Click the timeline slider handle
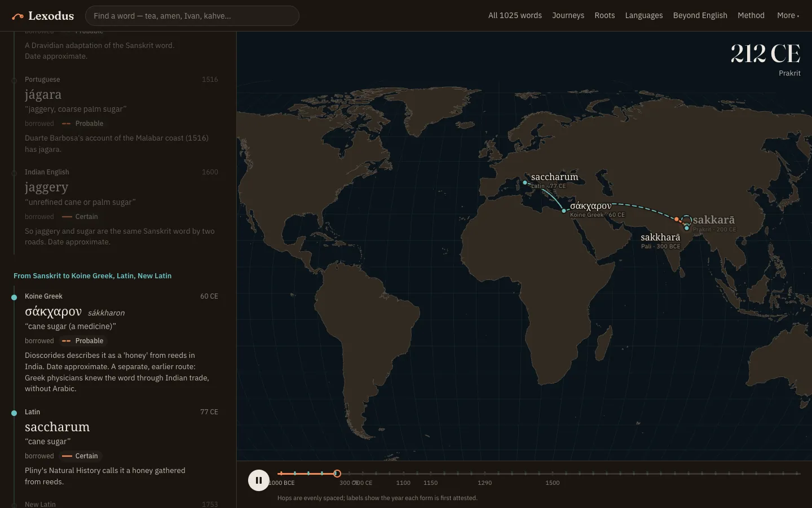 [x=337, y=474]
